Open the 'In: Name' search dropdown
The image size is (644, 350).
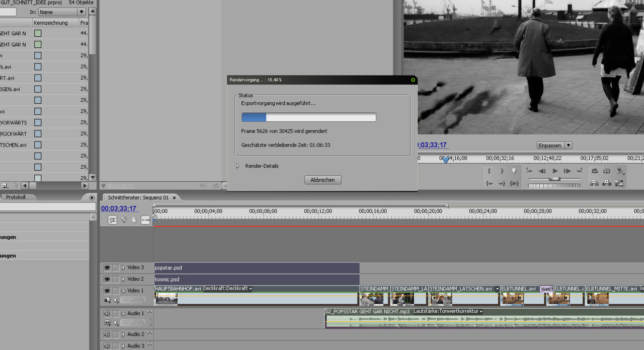tap(62, 12)
